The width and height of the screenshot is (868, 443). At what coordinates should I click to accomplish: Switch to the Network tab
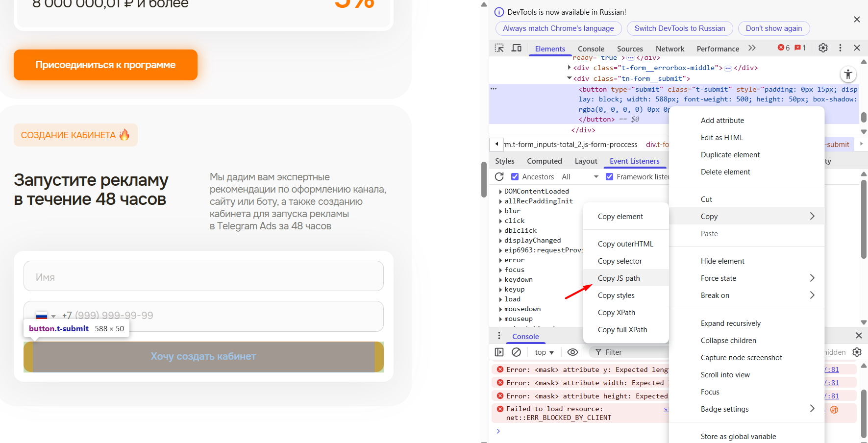tap(670, 49)
